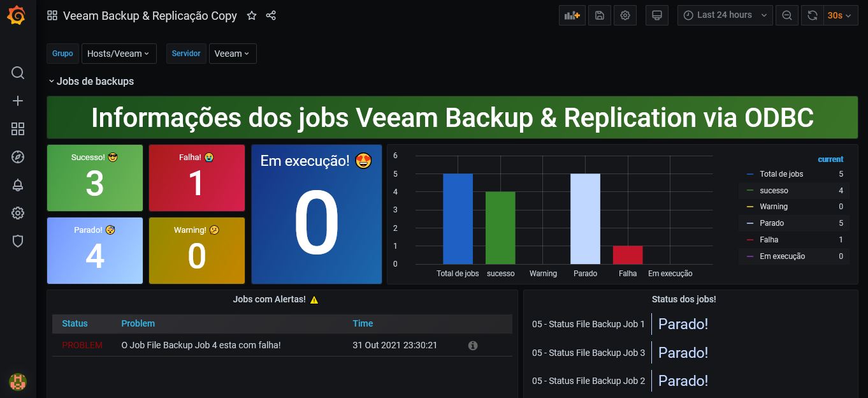Toggle Falha legend series
Screen dimensions: 868x398
(769, 240)
